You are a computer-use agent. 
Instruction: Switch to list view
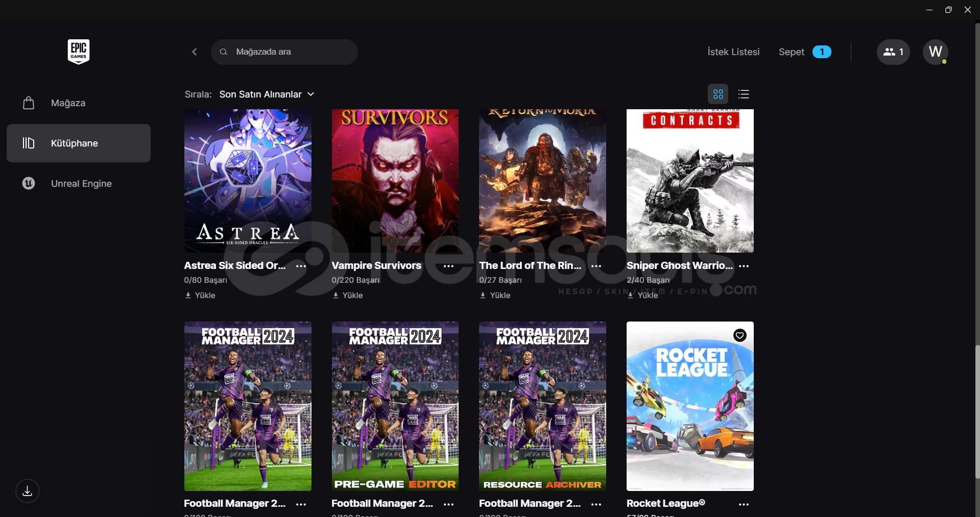tap(744, 94)
